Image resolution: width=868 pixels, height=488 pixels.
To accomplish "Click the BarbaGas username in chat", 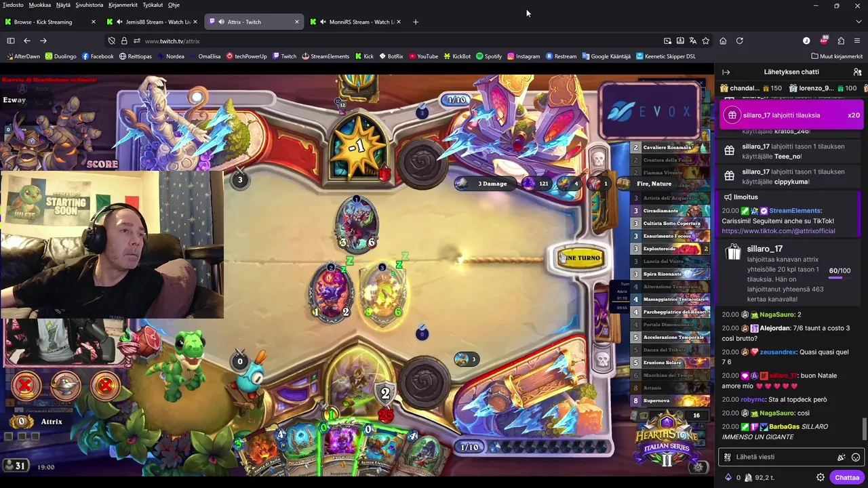I will point(785,426).
